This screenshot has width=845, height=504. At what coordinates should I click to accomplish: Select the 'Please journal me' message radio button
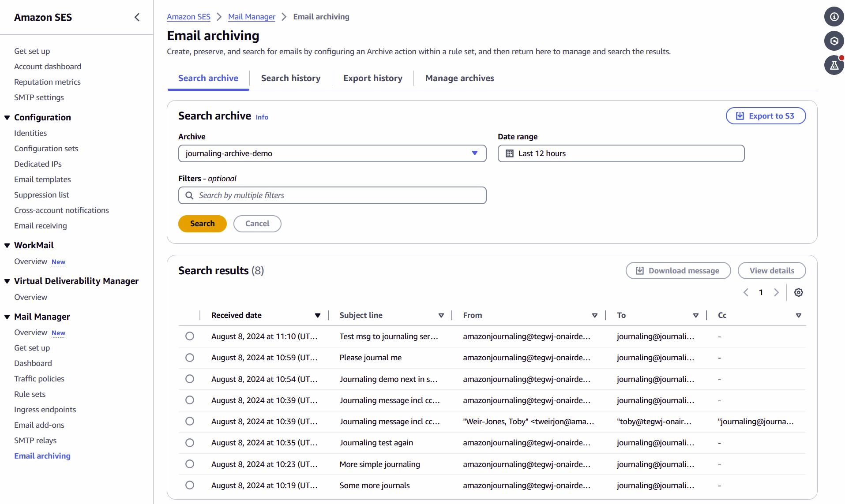tap(190, 358)
